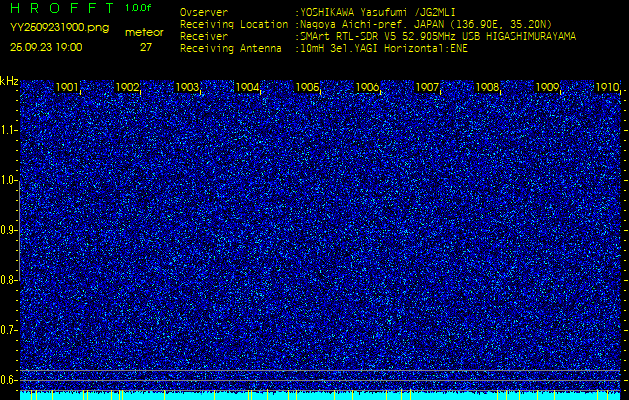The width and height of the screenshot is (629, 400).
Task: Click the date stamp 25.09.23 19:00
Action: [46, 47]
